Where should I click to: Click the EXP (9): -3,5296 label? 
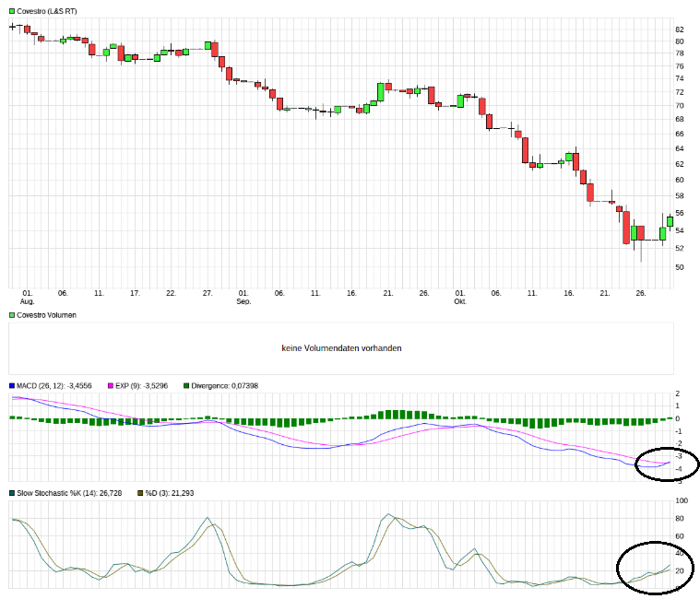click(141, 386)
